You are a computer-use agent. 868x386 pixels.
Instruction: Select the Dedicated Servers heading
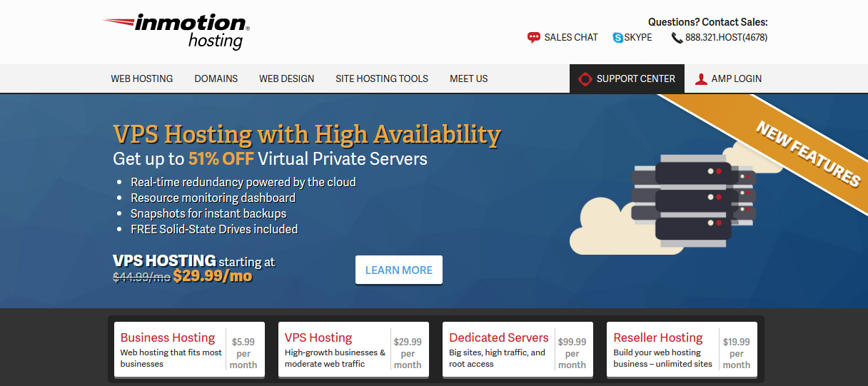tap(499, 337)
